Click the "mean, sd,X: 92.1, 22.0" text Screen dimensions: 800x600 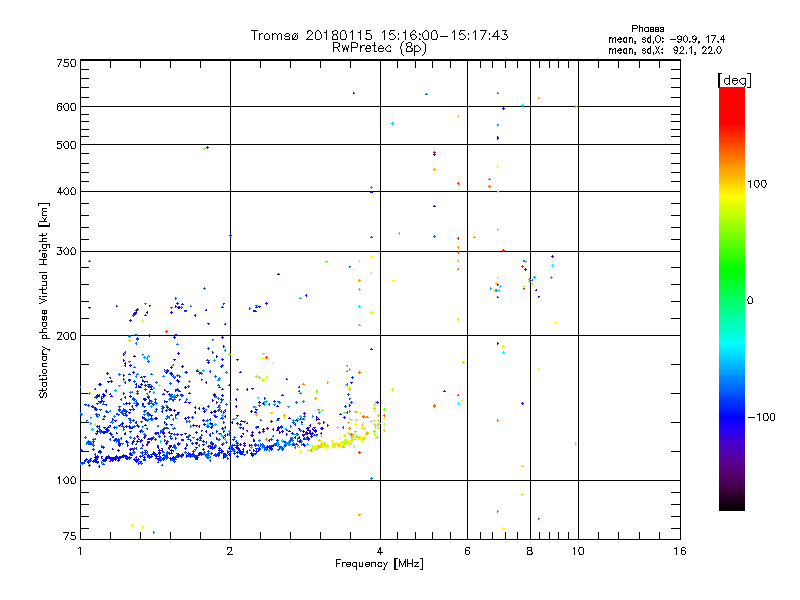(665, 51)
